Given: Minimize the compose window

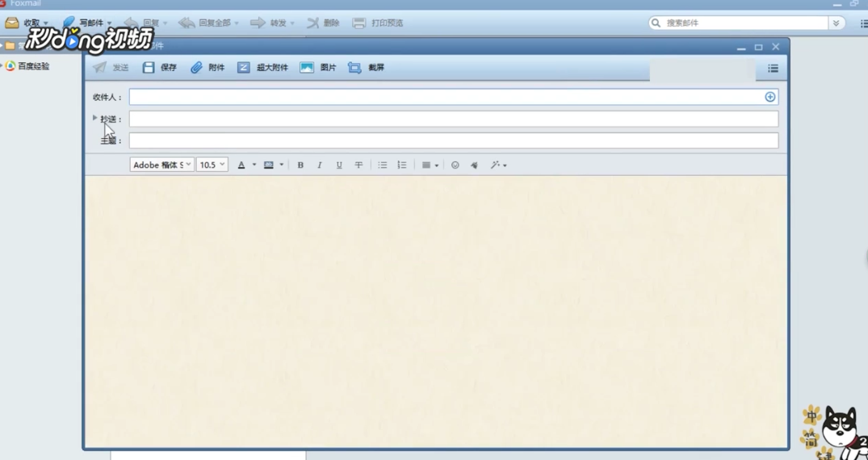Looking at the screenshot, I should [741, 48].
